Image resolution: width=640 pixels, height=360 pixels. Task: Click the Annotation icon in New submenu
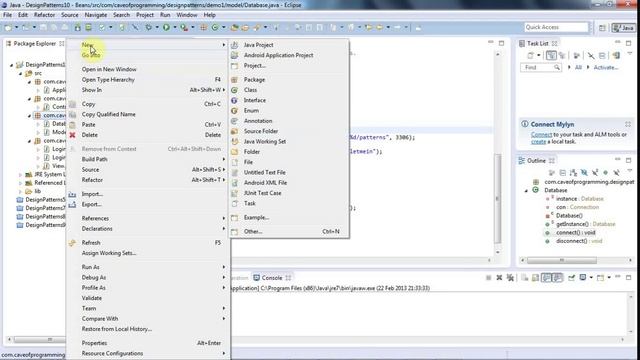(234, 121)
